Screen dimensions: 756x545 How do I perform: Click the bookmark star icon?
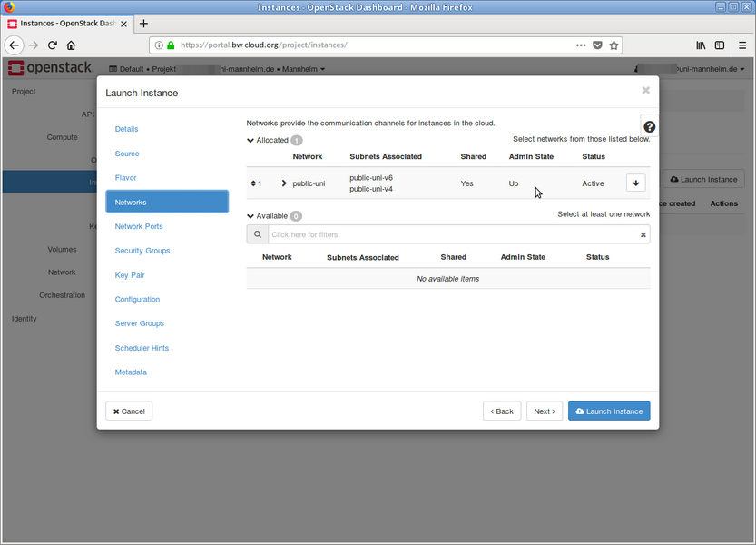[614, 45]
